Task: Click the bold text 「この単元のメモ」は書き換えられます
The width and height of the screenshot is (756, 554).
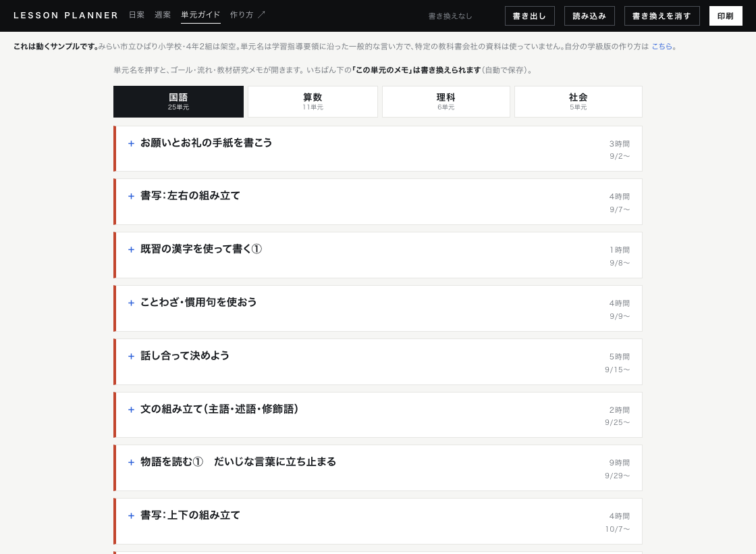Action: click(x=416, y=70)
